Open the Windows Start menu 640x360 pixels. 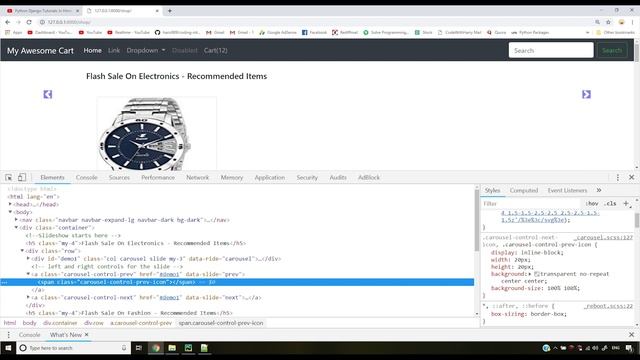coord(8,348)
